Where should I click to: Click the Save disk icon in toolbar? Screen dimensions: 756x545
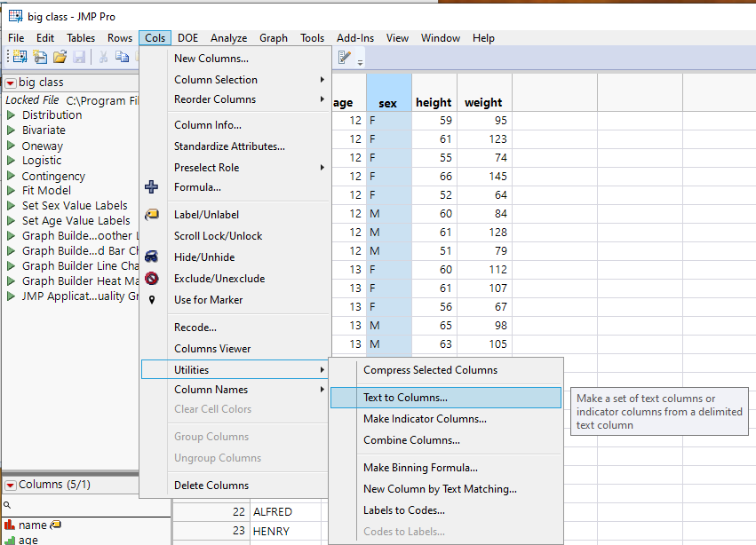click(x=79, y=57)
